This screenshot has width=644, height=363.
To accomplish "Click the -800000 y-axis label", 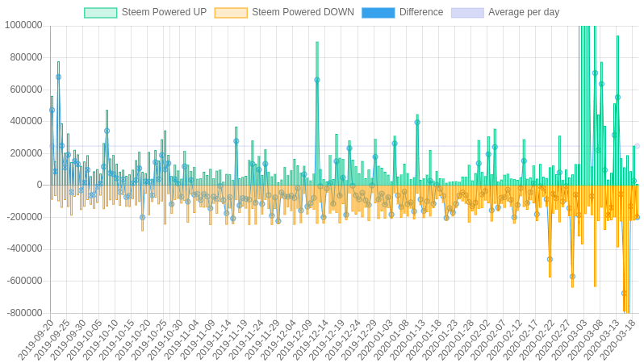I will tap(24, 313).
